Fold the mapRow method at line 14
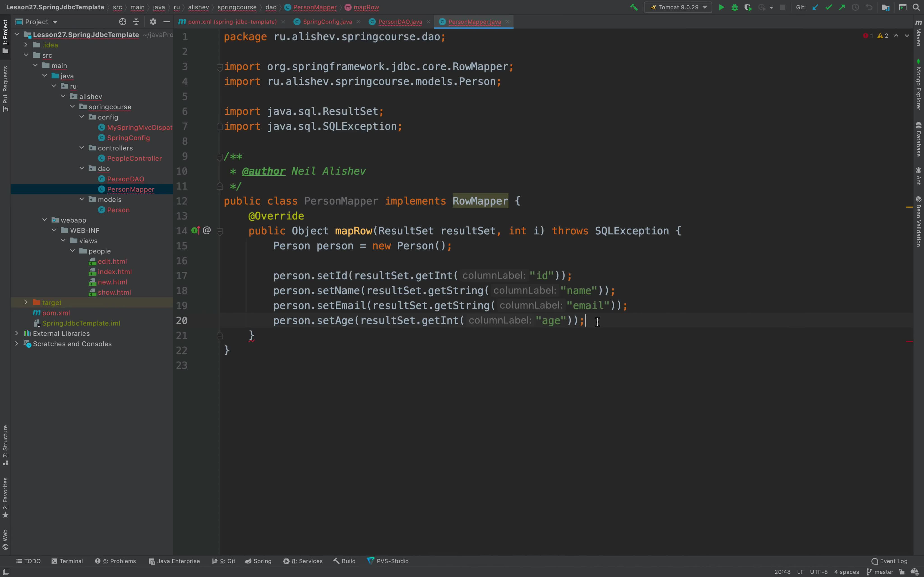This screenshot has height=577, width=924. [220, 231]
